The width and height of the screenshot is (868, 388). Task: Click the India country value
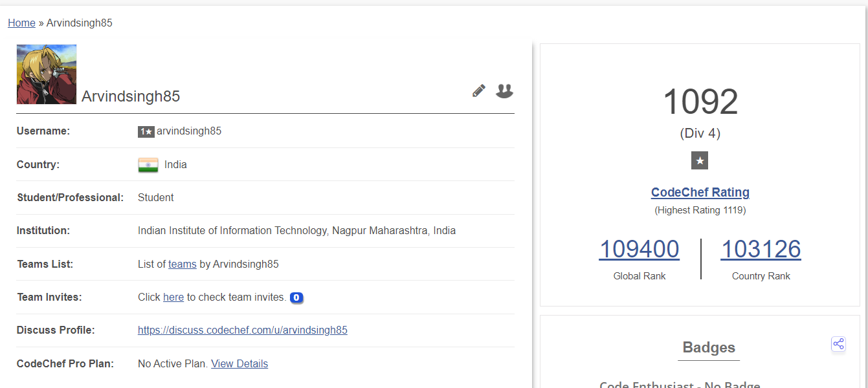click(175, 165)
